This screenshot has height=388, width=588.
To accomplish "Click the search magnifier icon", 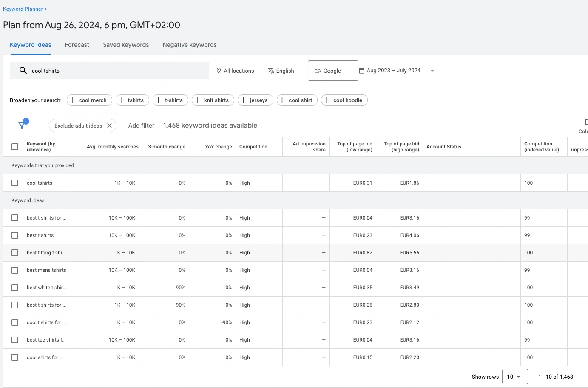I will (23, 71).
